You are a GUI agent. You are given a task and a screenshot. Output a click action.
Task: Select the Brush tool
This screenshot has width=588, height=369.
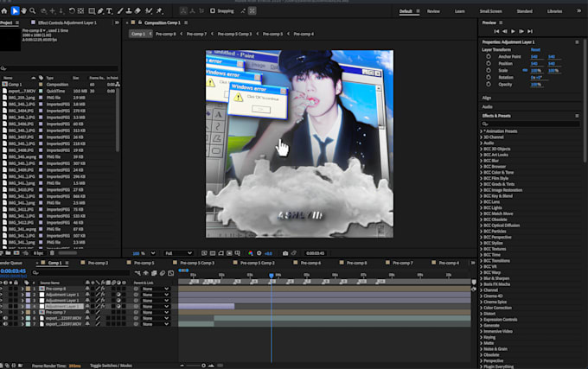[120, 11]
